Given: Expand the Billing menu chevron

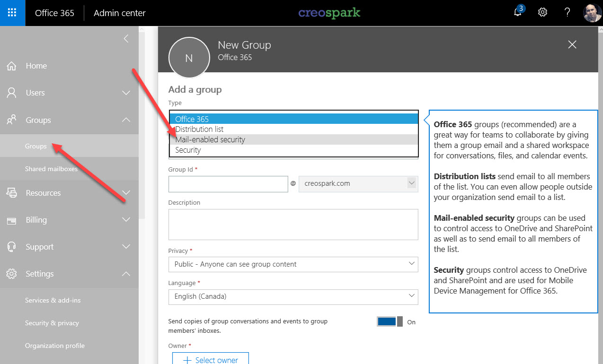Looking at the screenshot, I should coord(126,220).
